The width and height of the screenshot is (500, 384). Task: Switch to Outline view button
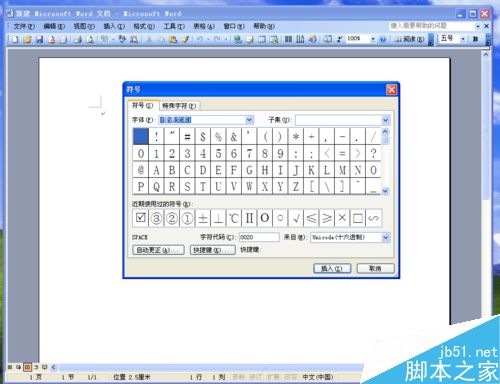point(36,367)
